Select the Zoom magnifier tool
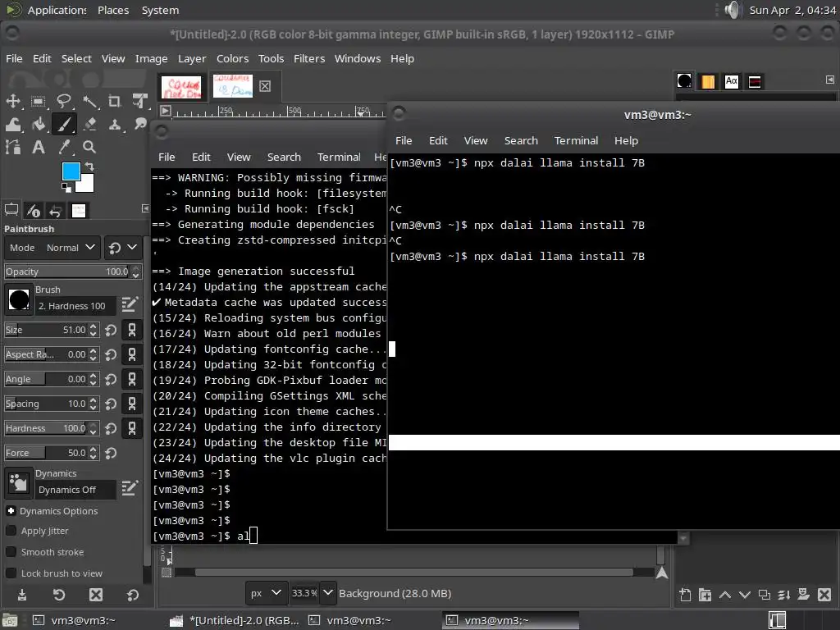Viewport: 840px width, 630px height. tap(89, 147)
